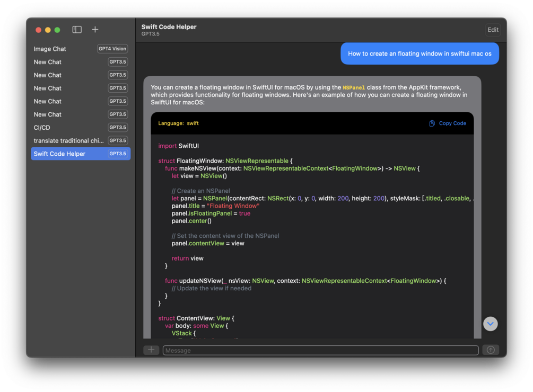This screenshot has height=392, width=533.
Task: Click the yellow NSPanel inline code text
Action: point(354,87)
